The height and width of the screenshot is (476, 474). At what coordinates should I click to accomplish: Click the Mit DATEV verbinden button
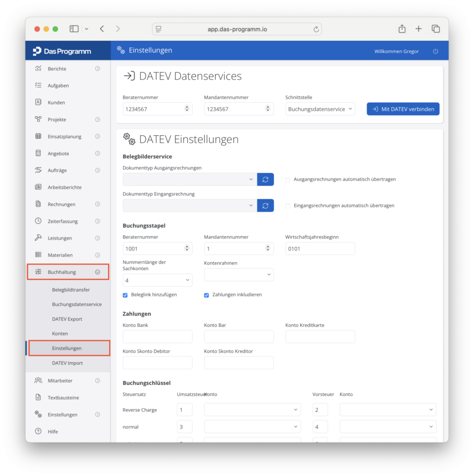point(402,108)
